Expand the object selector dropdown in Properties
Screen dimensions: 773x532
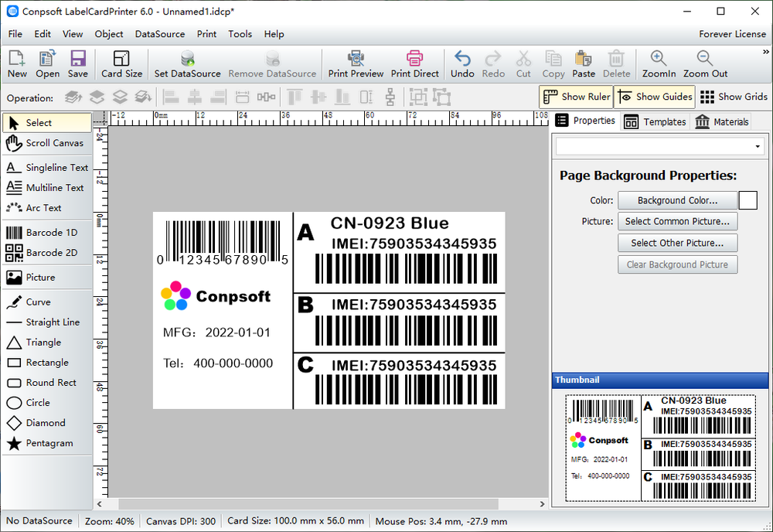click(757, 146)
